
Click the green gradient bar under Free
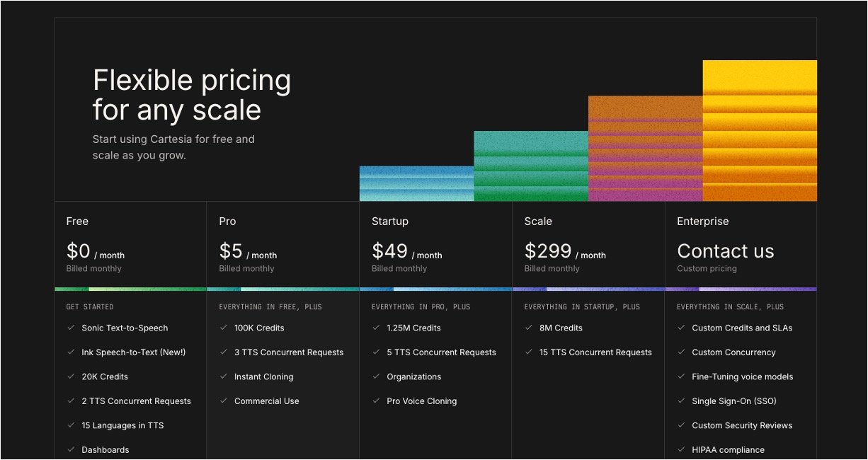pos(130,289)
